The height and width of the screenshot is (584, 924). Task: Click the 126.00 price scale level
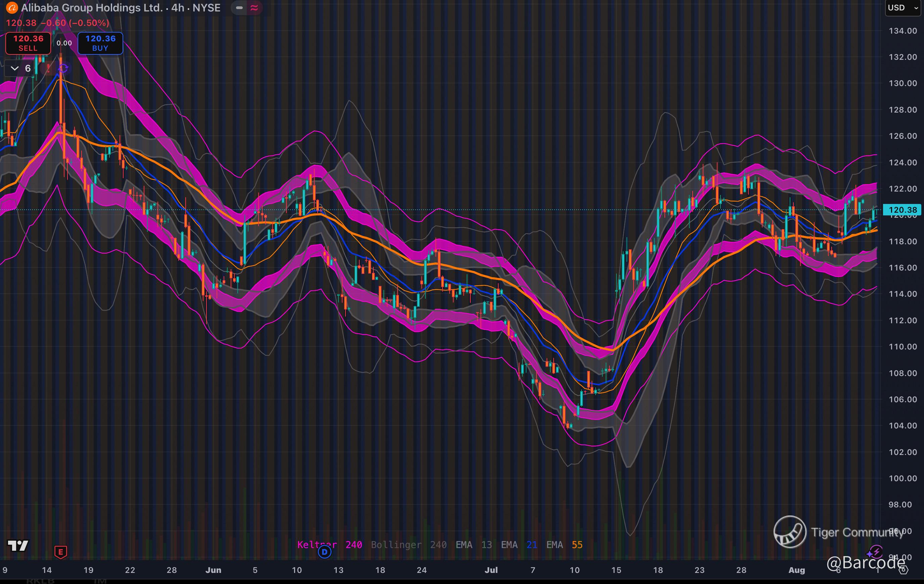tap(903, 136)
